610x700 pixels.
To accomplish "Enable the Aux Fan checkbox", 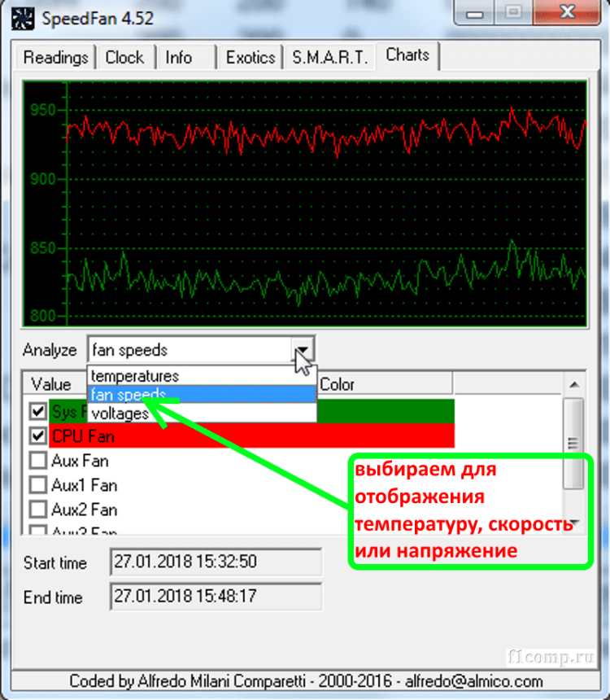I will (38, 460).
